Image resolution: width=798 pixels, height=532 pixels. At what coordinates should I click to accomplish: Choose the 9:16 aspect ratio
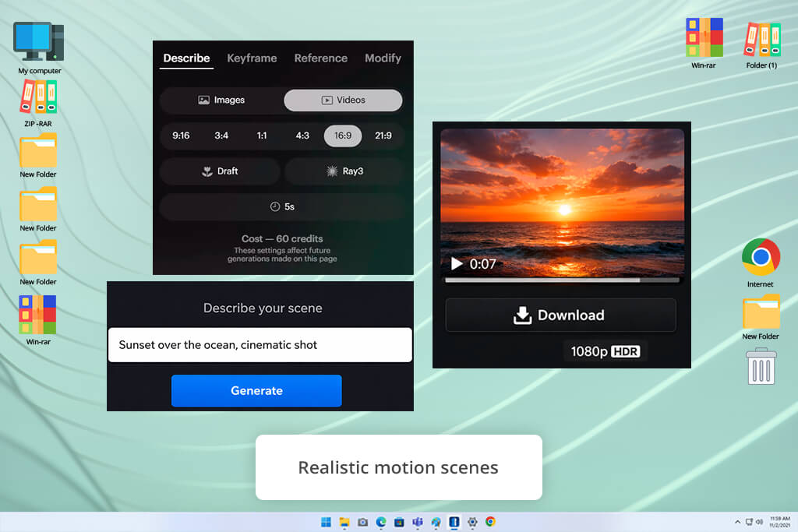tap(181, 136)
